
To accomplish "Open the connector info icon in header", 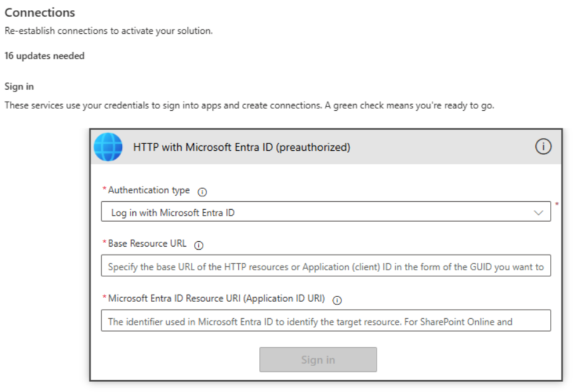I will pos(543,146).
